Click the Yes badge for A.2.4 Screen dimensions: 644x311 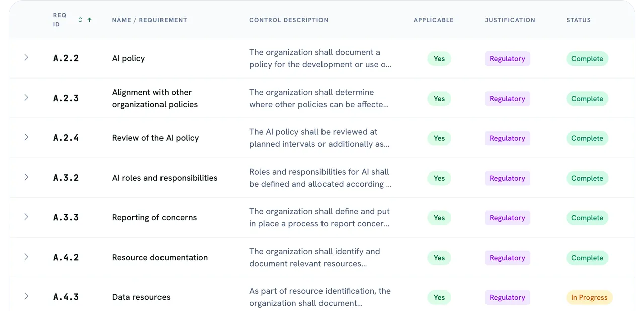(x=439, y=138)
